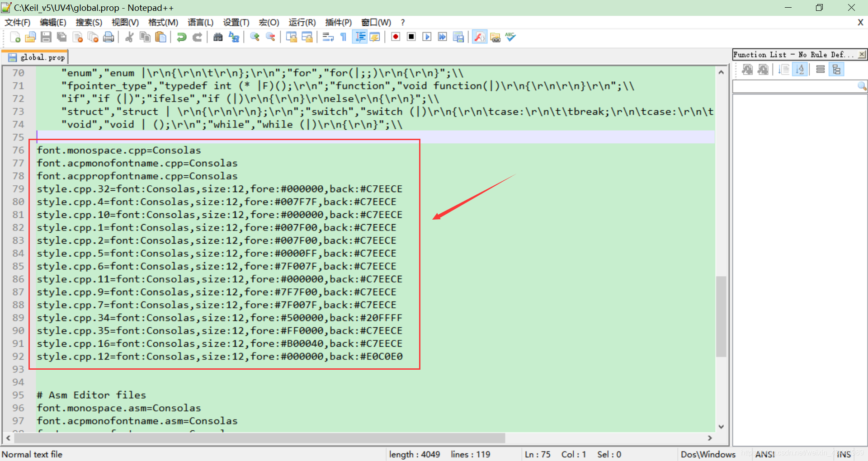This screenshot has width=868, height=461.
Task: Print the document using the printer icon
Action: [x=108, y=38]
